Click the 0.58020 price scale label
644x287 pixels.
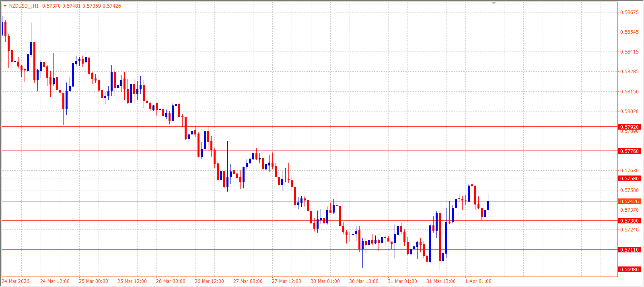[x=630, y=111]
